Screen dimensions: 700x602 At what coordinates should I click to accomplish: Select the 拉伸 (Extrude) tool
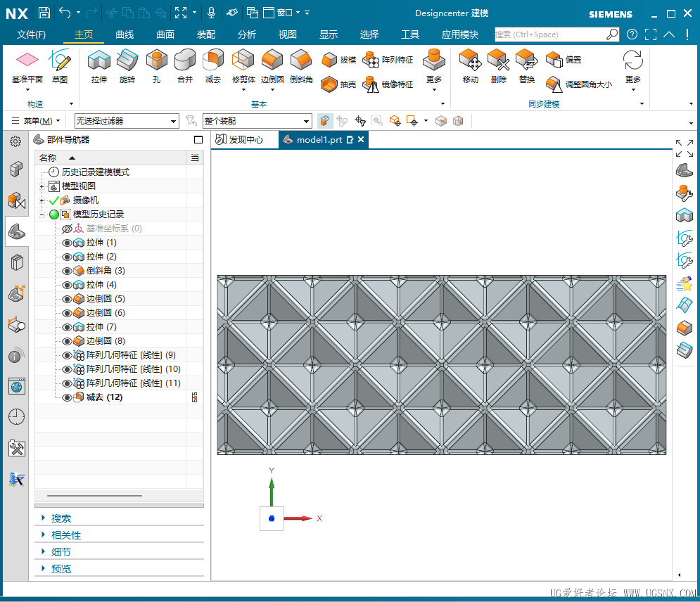pyautogui.click(x=99, y=61)
